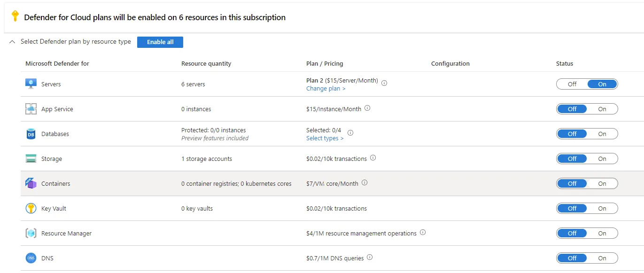Open info icon next to $15/Instance/Month
Viewport: 644px width, 273px height.
[x=367, y=108]
